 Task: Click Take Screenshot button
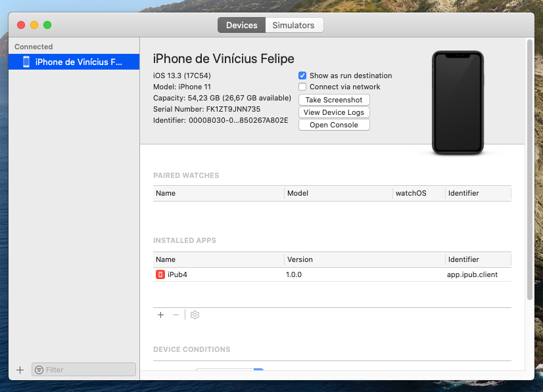click(x=334, y=100)
